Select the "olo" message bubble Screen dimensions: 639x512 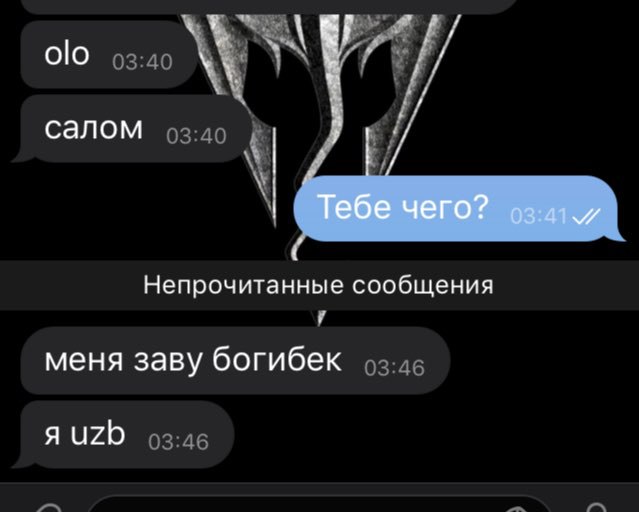coord(108,55)
